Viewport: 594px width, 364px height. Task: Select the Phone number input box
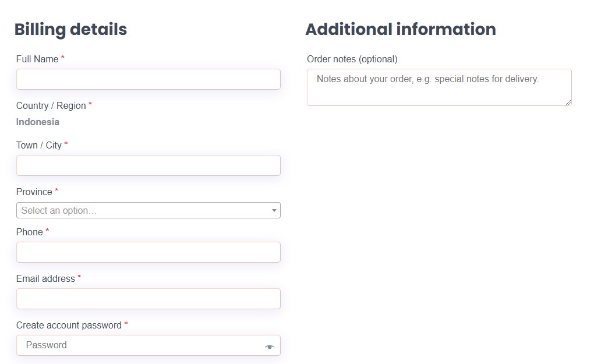point(148,252)
